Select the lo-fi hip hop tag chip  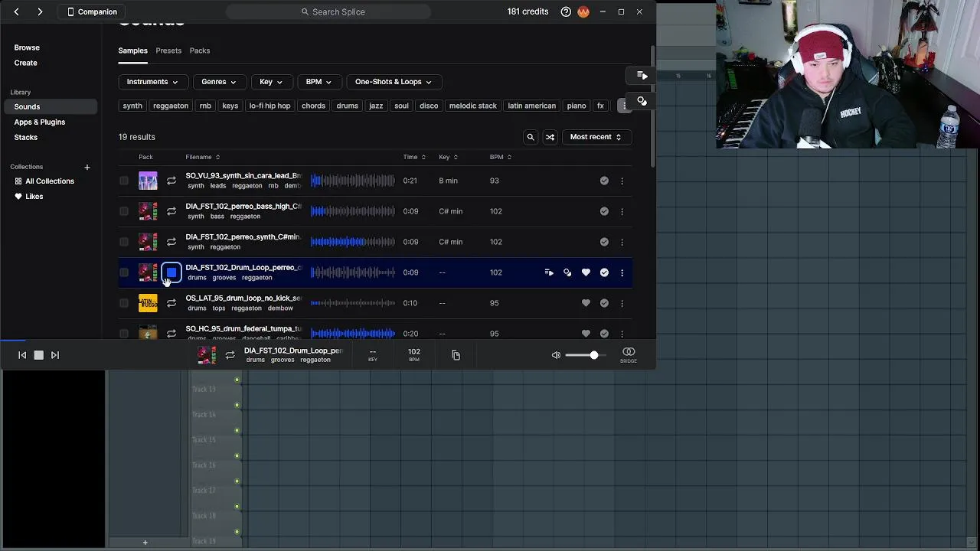tap(269, 106)
